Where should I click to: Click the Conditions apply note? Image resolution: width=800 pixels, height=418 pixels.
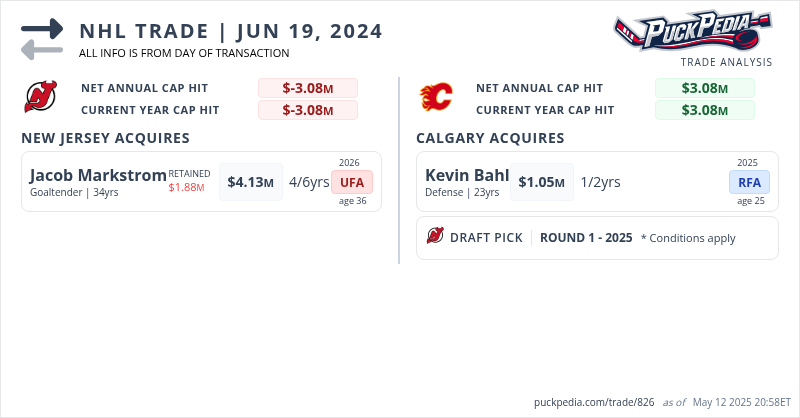pyautogui.click(x=688, y=238)
